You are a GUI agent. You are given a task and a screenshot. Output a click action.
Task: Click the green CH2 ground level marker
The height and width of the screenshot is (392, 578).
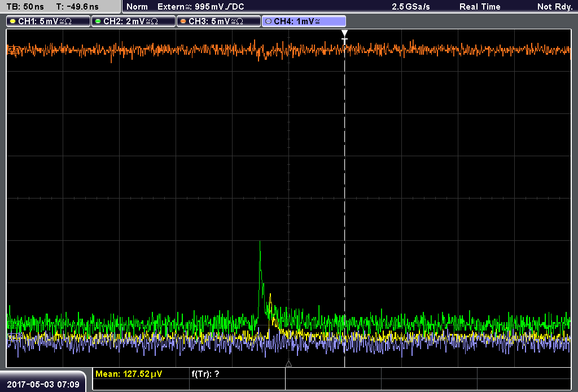tap(14, 324)
